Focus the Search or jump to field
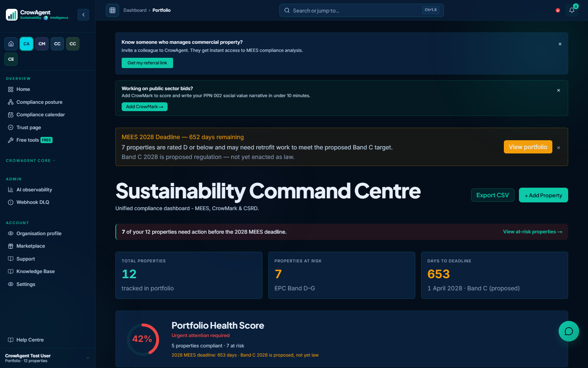 click(361, 10)
